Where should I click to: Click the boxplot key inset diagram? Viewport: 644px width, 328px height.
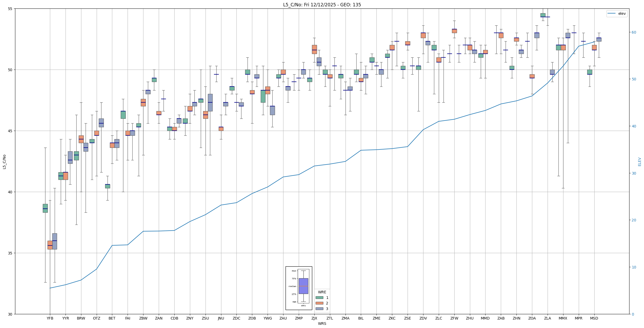pyautogui.click(x=299, y=288)
